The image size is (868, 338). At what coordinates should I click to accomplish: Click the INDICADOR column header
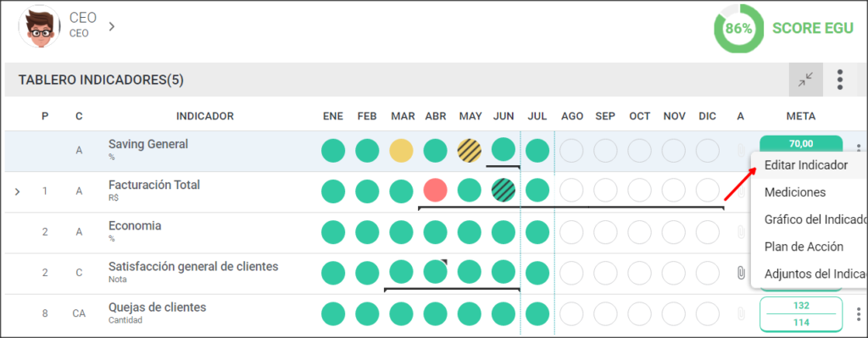(205, 116)
